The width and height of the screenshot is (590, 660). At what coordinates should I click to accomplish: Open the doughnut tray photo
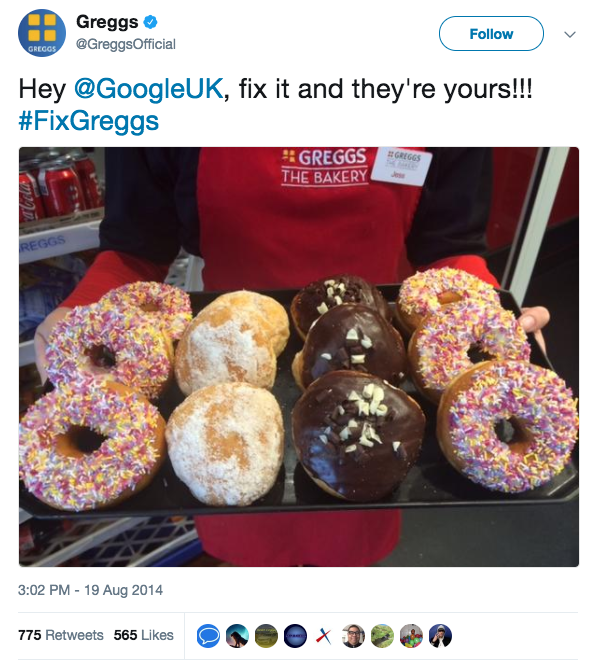click(x=299, y=357)
